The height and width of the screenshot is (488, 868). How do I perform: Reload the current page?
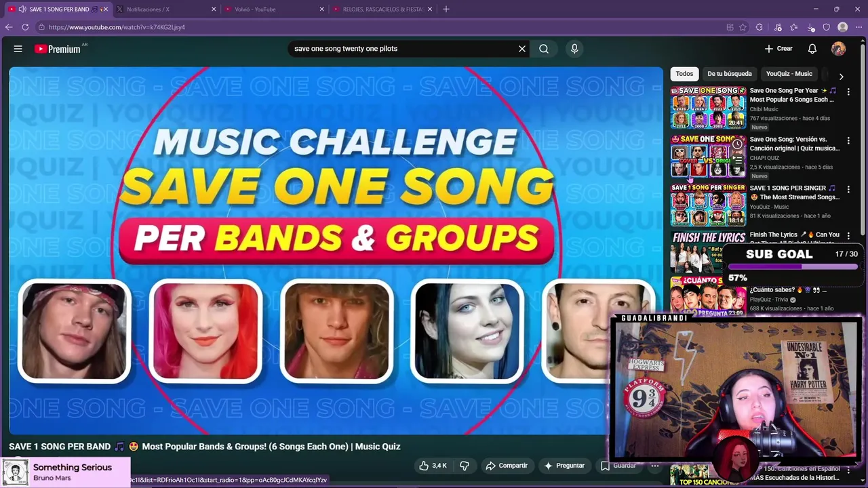point(25,27)
